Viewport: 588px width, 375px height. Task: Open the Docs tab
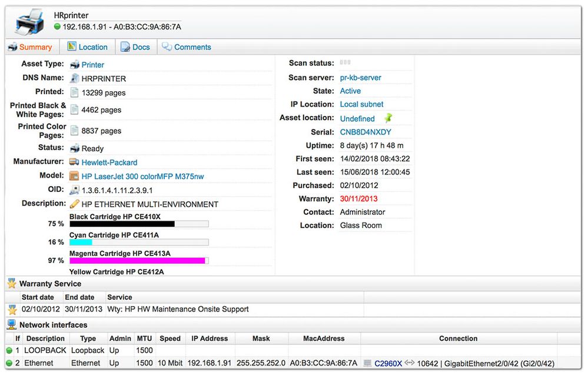pos(135,47)
